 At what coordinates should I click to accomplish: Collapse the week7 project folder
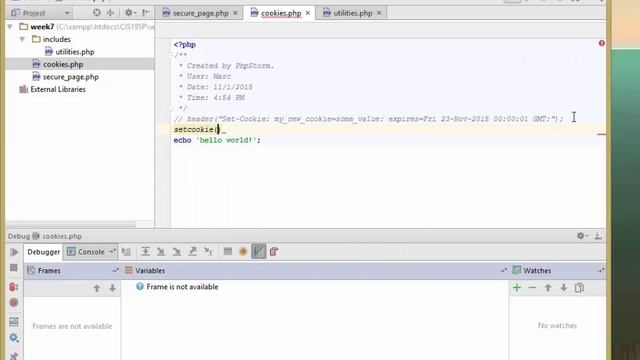click(x=10, y=27)
